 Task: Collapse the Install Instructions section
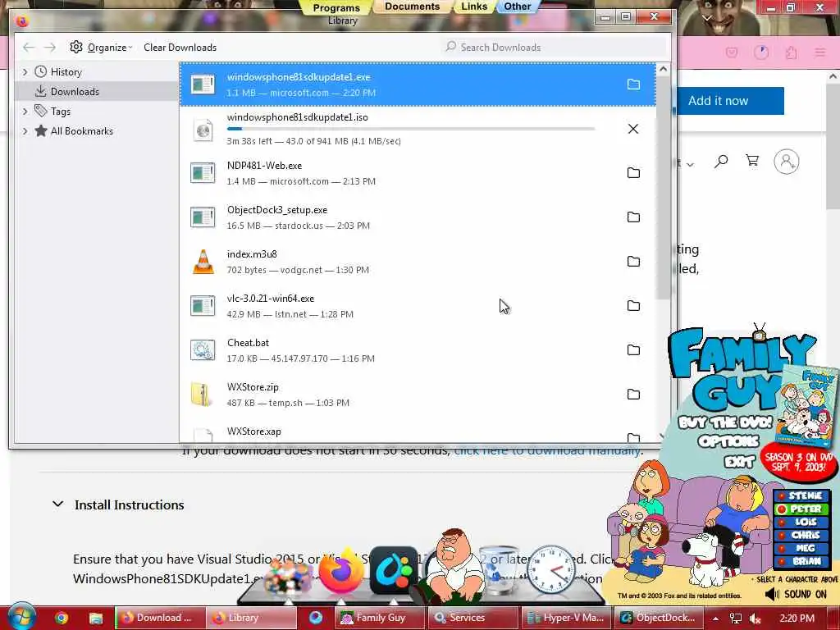[58, 504]
